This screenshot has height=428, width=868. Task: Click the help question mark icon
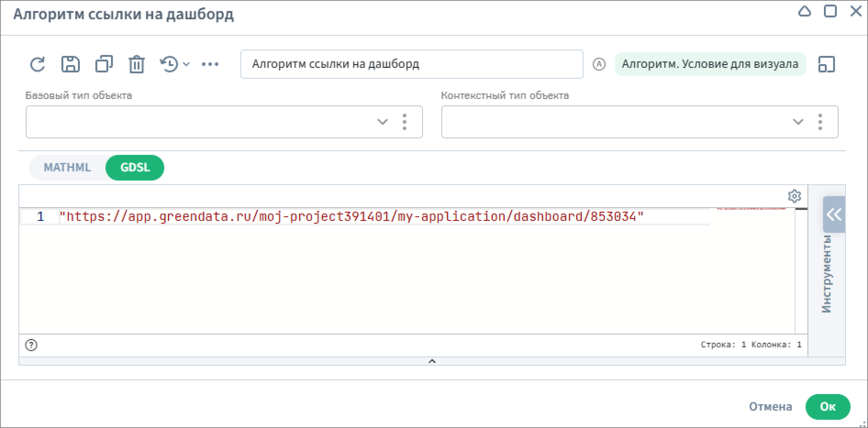click(x=31, y=345)
